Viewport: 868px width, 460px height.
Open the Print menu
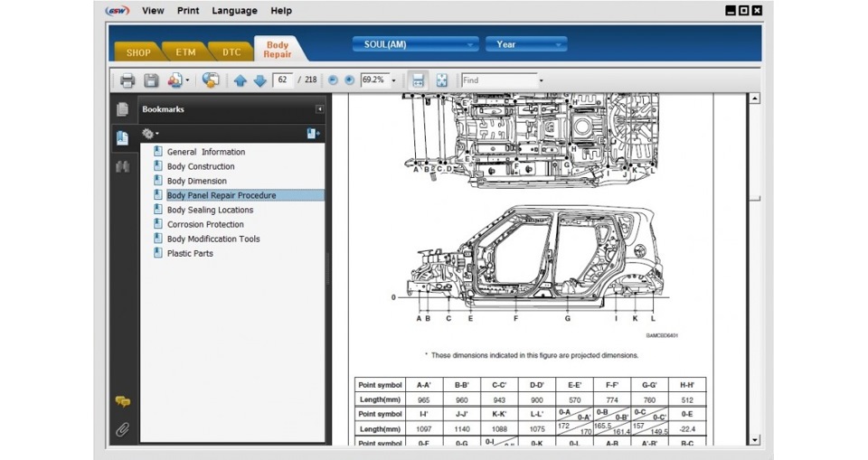(188, 11)
